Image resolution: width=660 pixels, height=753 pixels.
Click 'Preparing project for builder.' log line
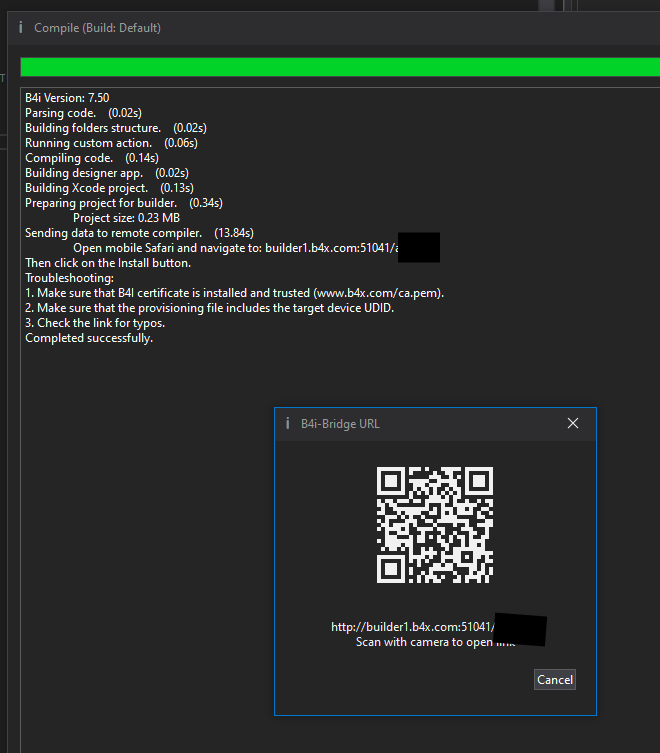124,203
